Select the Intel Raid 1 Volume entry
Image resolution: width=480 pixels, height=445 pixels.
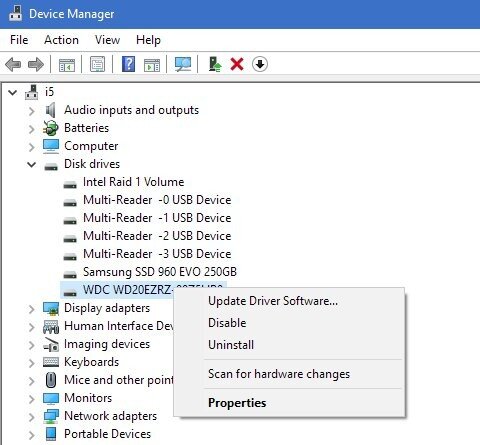(133, 182)
